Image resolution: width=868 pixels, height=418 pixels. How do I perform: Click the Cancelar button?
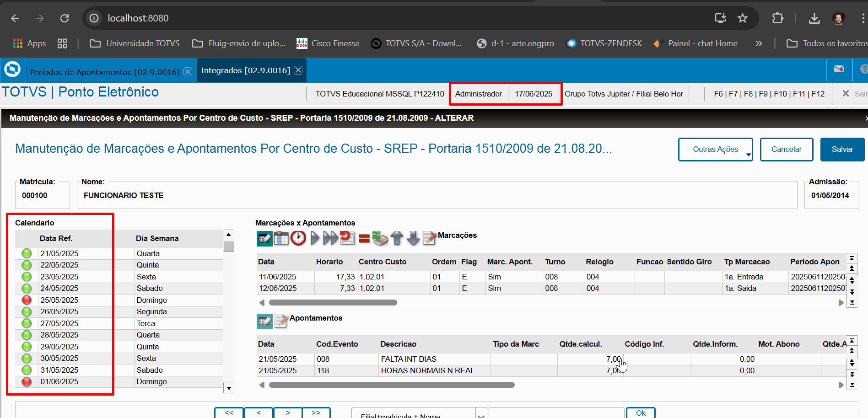click(787, 150)
